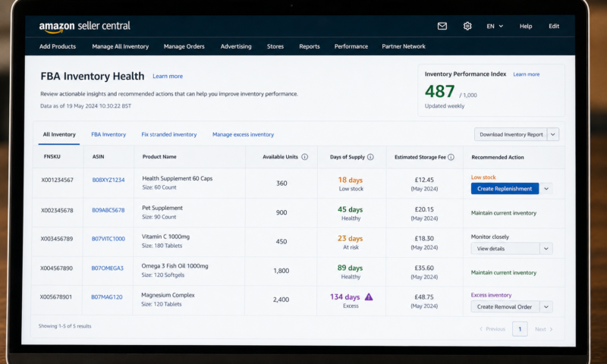The height and width of the screenshot is (364, 607).
Task: Click product name Pet Supplement
Action: pos(162,208)
